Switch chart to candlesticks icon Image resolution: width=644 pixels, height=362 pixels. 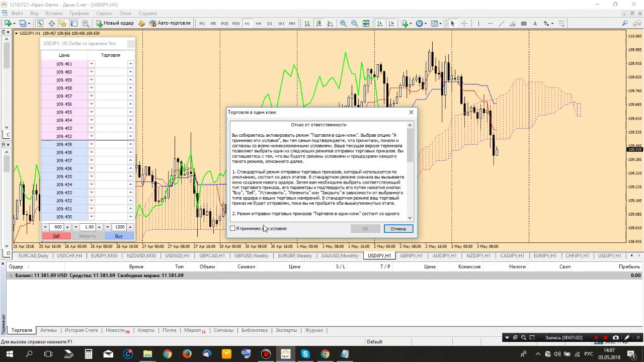[x=318, y=23]
